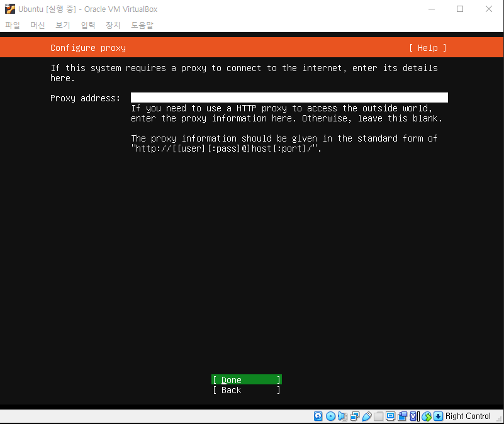
Task: Click the keyboard capture down-arrow icon
Action: [438, 416]
